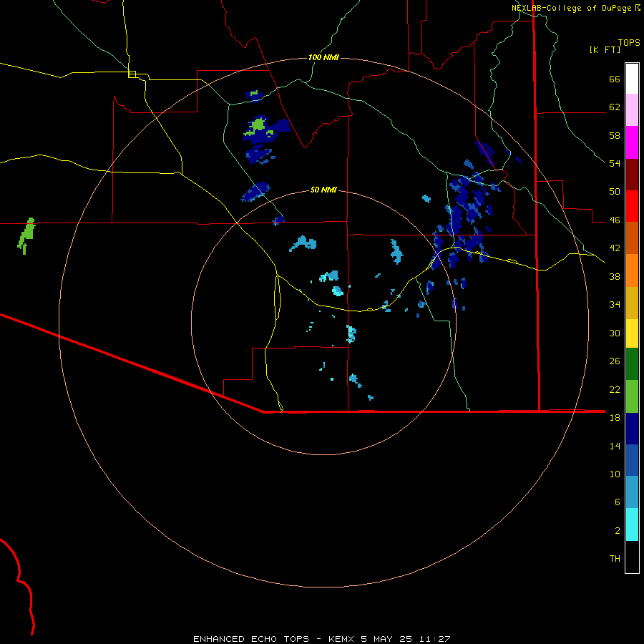
Task: Click the 11:27 timestamp
Action: click(x=435, y=639)
